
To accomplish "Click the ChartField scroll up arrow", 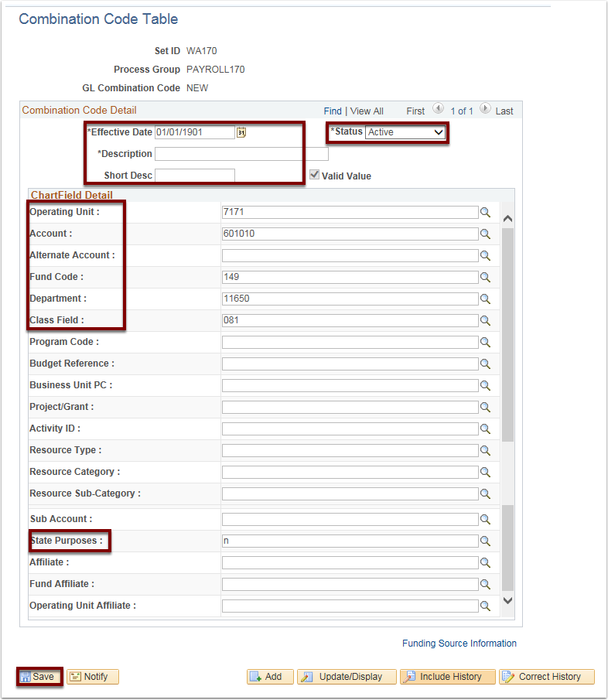I will [x=507, y=219].
